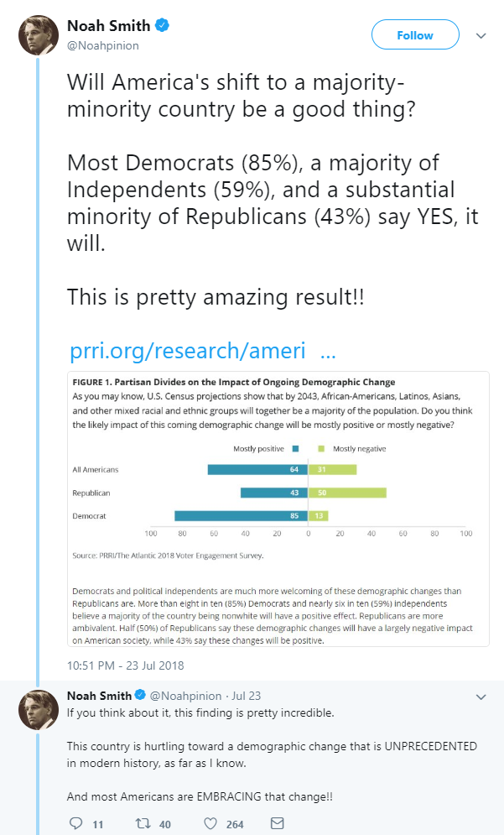
Task: Click the Republican 43 blue bar in chart
Action: click(x=273, y=493)
